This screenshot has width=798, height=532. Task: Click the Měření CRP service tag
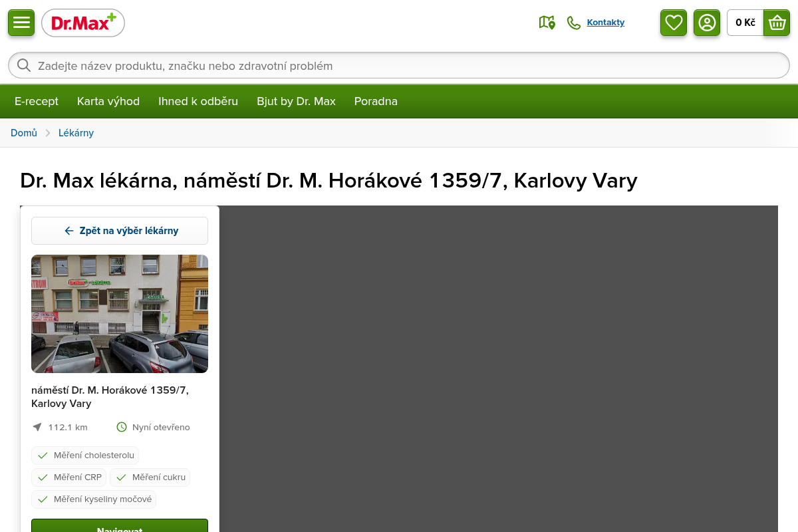click(69, 477)
